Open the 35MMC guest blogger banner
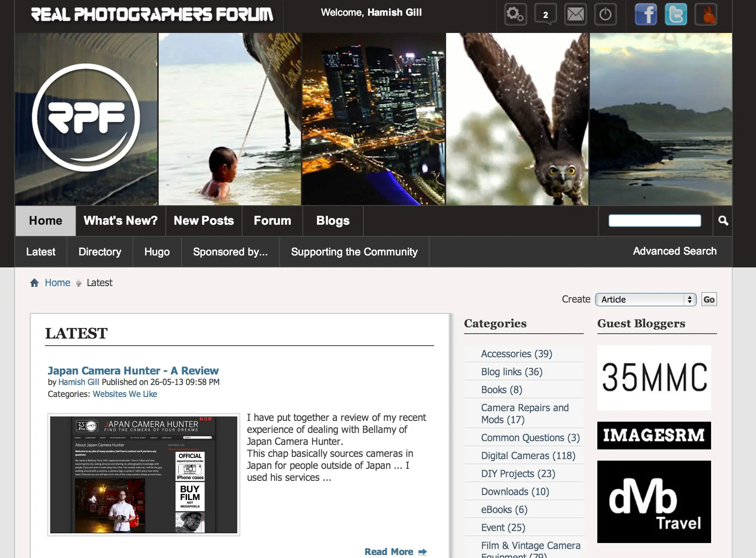 pyautogui.click(x=654, y=377)
